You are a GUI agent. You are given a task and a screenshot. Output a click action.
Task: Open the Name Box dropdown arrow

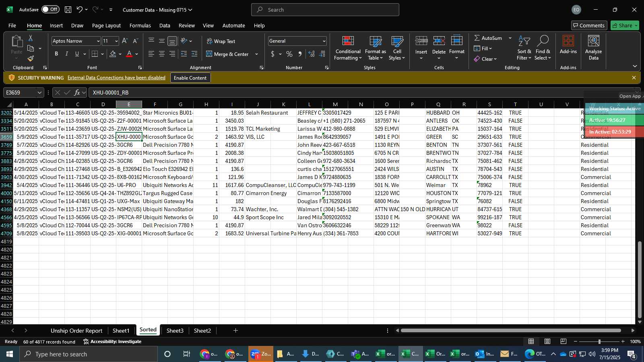tap(39, 93)
